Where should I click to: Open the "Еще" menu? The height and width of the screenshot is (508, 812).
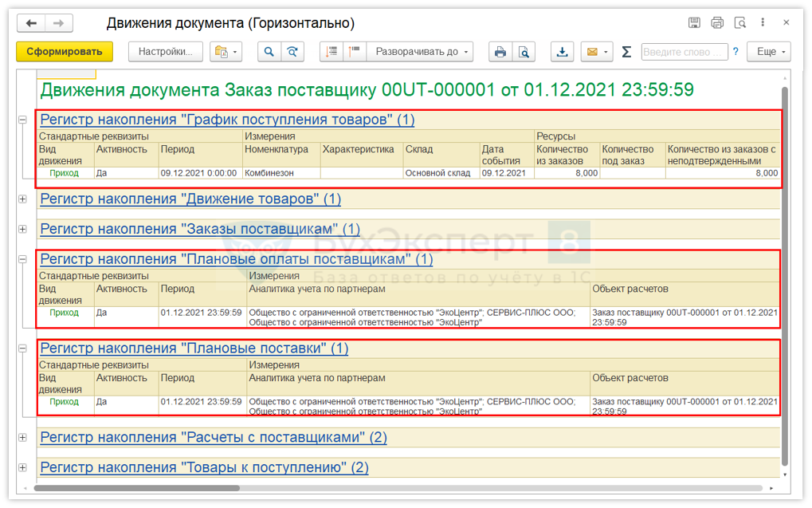point(770,52)
